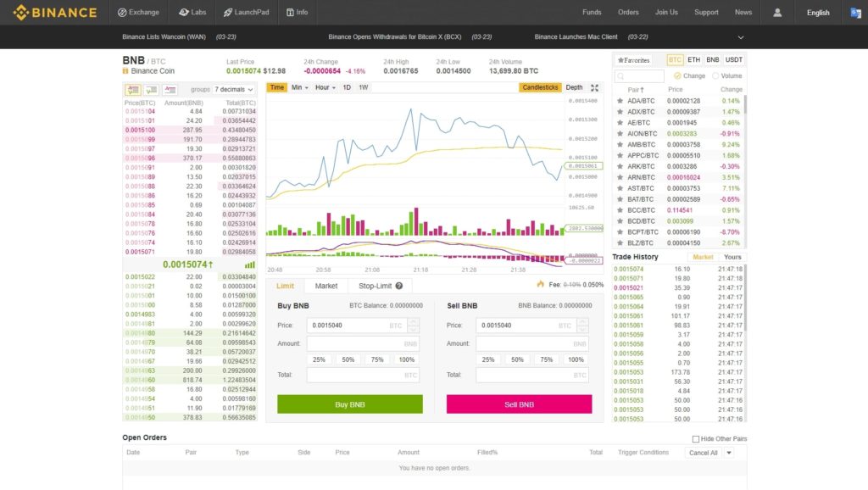The height and width of the screenshot is (490, 868).
Task: Click the pink Sell BNB button
Action: tap(520, 404)
